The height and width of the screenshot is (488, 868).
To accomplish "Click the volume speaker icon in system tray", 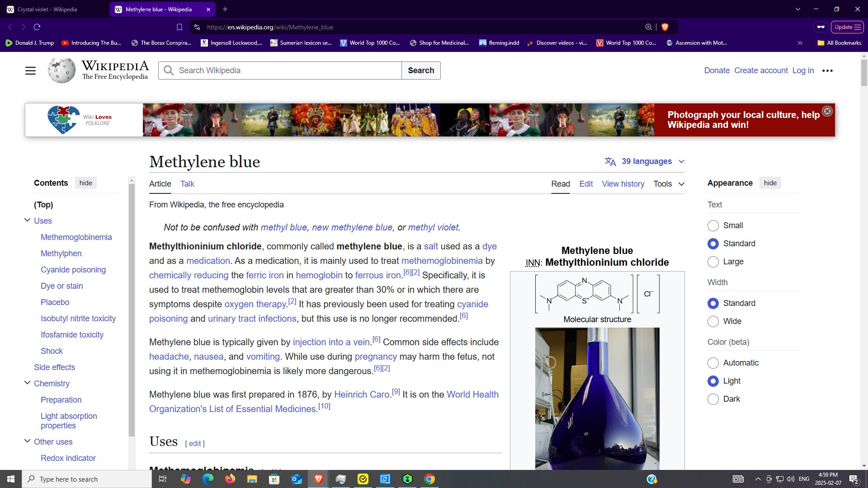I will pos(791,479).
